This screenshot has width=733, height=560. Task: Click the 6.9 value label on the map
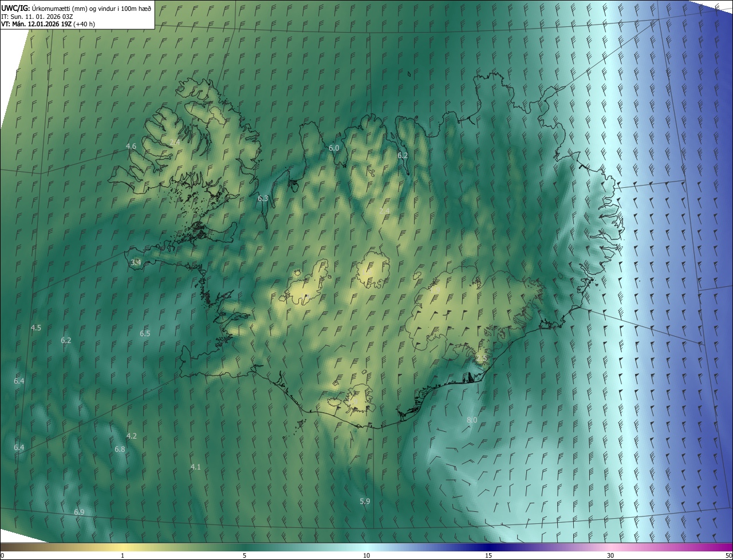(x=79, y=511)
